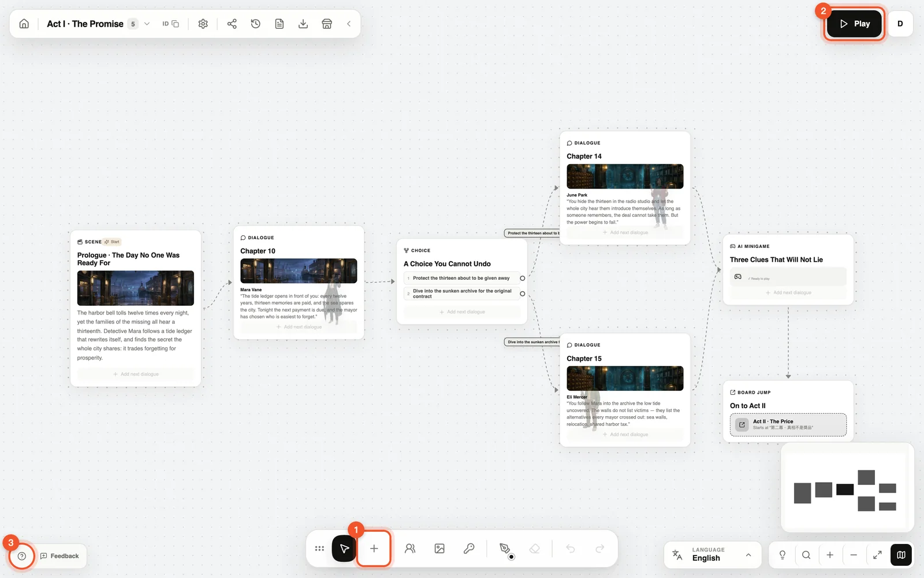Select the 'Dive into the sunken archive' option

461,294
